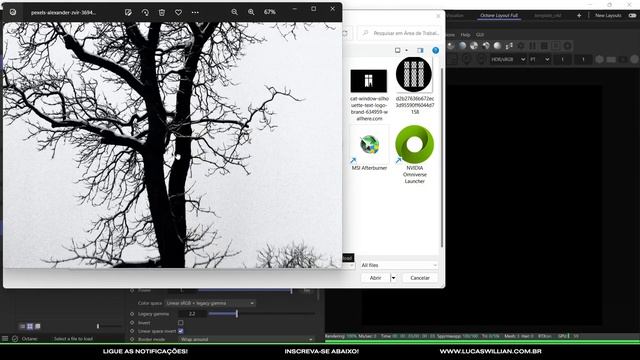Enable the Invert checkbox
Viewport: 640px width, 360px height.
180,323
